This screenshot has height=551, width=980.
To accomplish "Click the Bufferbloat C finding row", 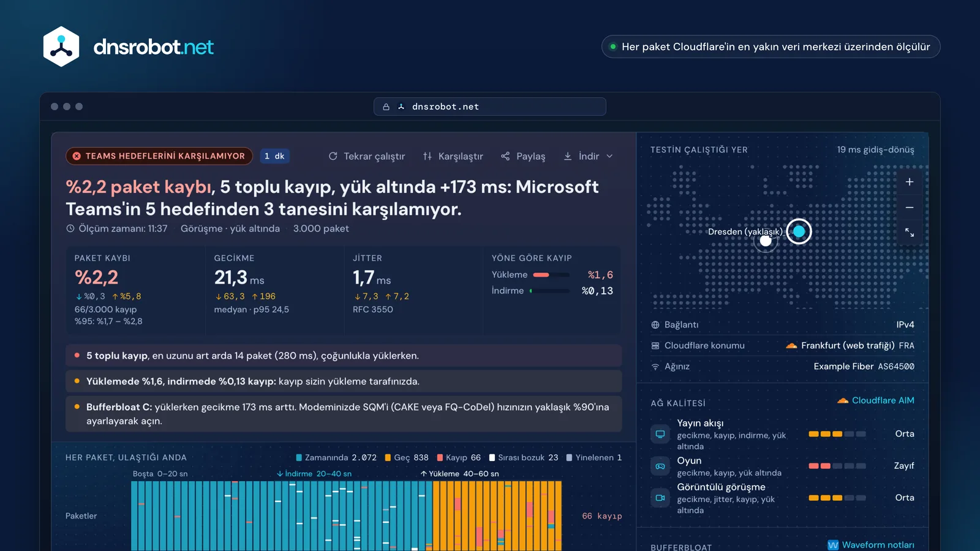I will coord(344,414).
